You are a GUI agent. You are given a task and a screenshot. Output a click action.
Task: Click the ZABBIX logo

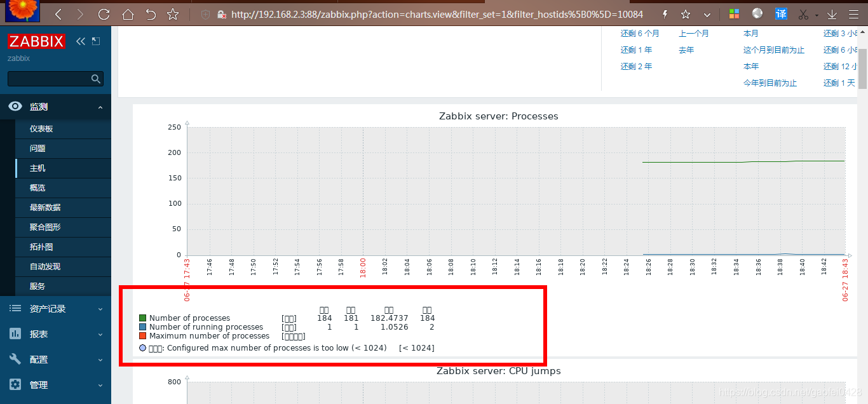click(36, 42)
